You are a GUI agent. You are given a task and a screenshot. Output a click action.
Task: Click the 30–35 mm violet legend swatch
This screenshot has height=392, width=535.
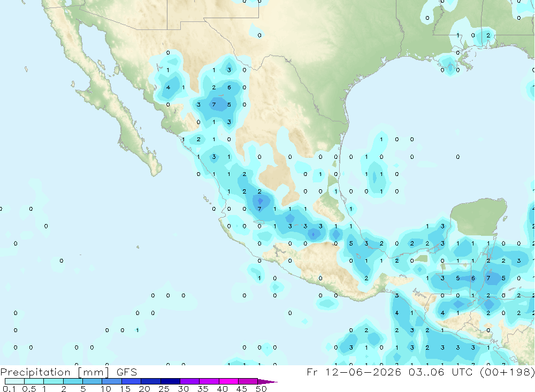[189, 381]
